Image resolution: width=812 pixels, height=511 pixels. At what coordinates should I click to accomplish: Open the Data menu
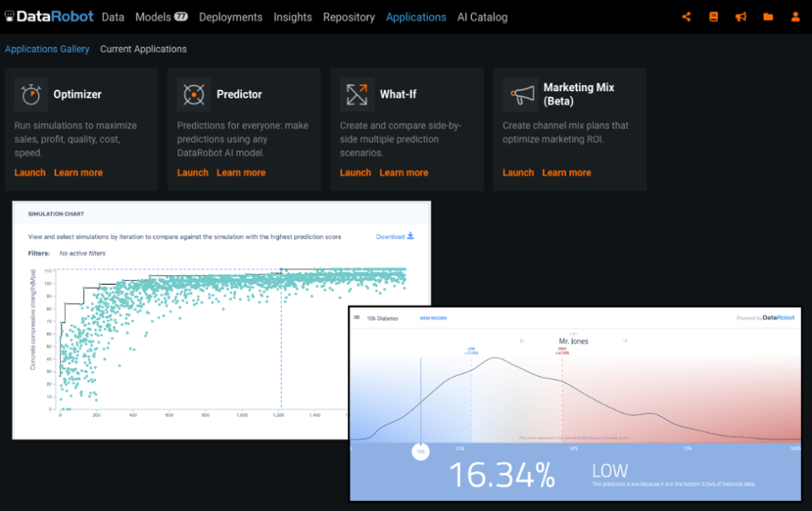pyautogui.click(x=113, y=17)
